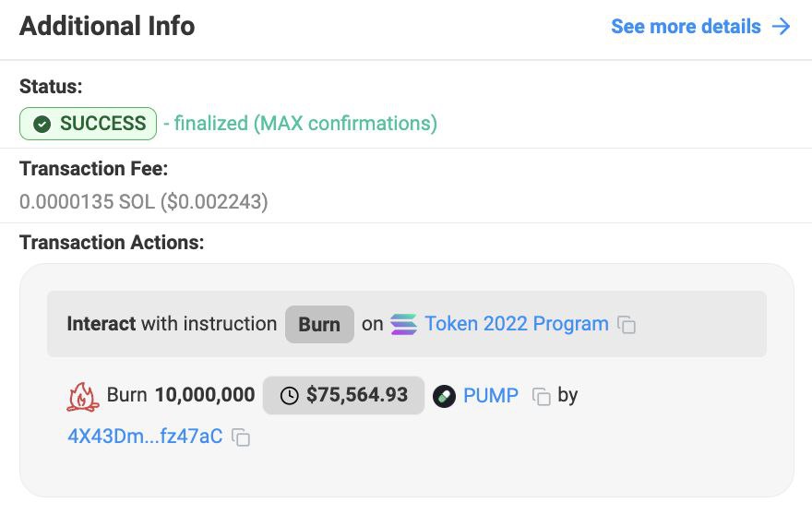Click the $75,564.93 value badge
812x515 pixels.
point(344,395)
